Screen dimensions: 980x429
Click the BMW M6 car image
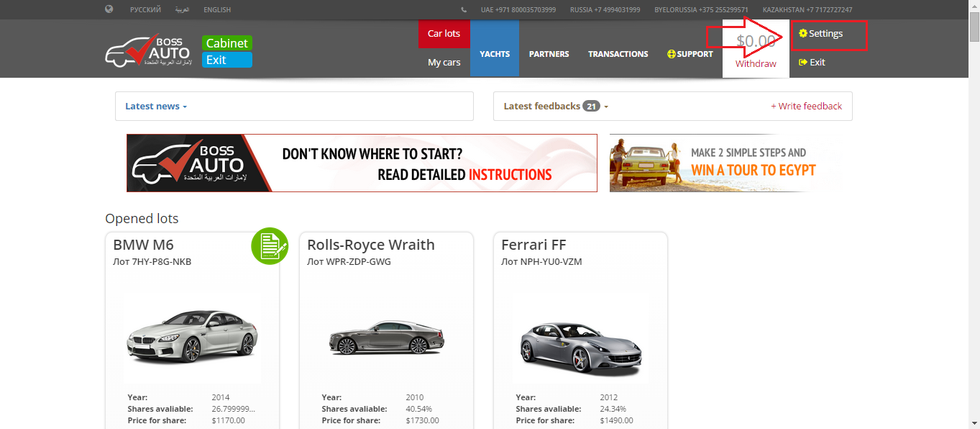pyautogui.click(x=192, y=336)
